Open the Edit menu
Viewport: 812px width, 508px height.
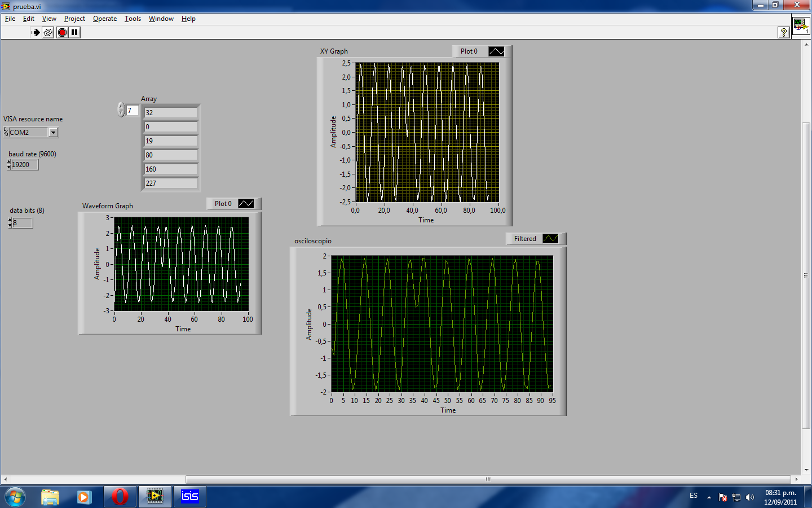coord(29,19)
